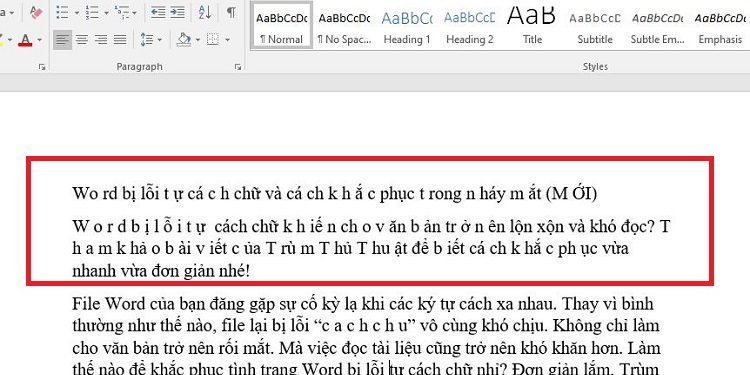Toggle Show/Hide paragraph marks
This screenshot has height=375, width=750.
[231, 12]
